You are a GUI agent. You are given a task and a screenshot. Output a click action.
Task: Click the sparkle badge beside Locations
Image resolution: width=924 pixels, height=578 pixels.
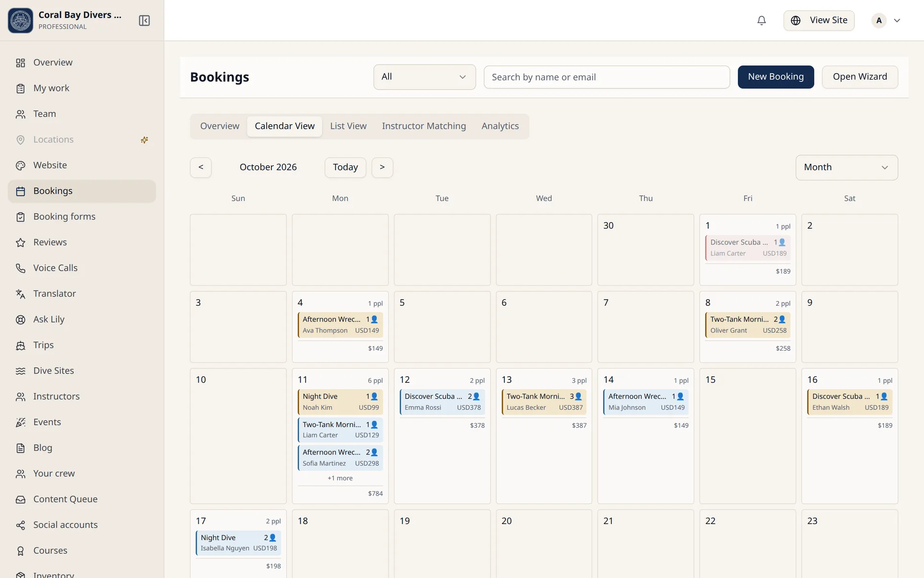click(x=144, y=140)
